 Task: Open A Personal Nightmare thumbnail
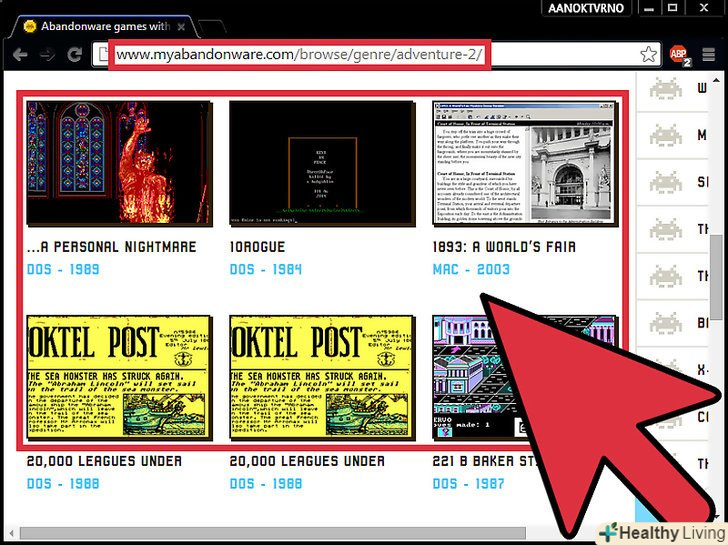coord(119,164)
